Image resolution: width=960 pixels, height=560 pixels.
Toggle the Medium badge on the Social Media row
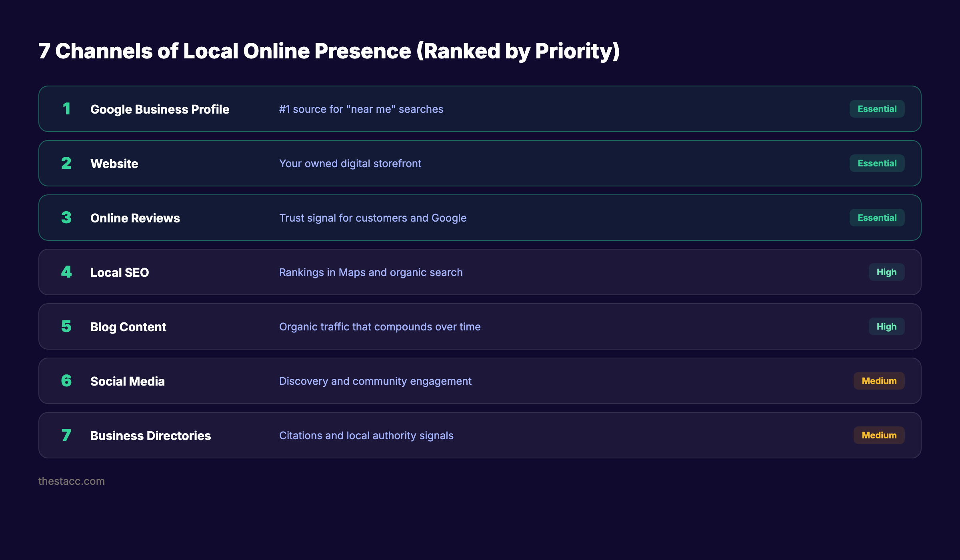(879, 381)
